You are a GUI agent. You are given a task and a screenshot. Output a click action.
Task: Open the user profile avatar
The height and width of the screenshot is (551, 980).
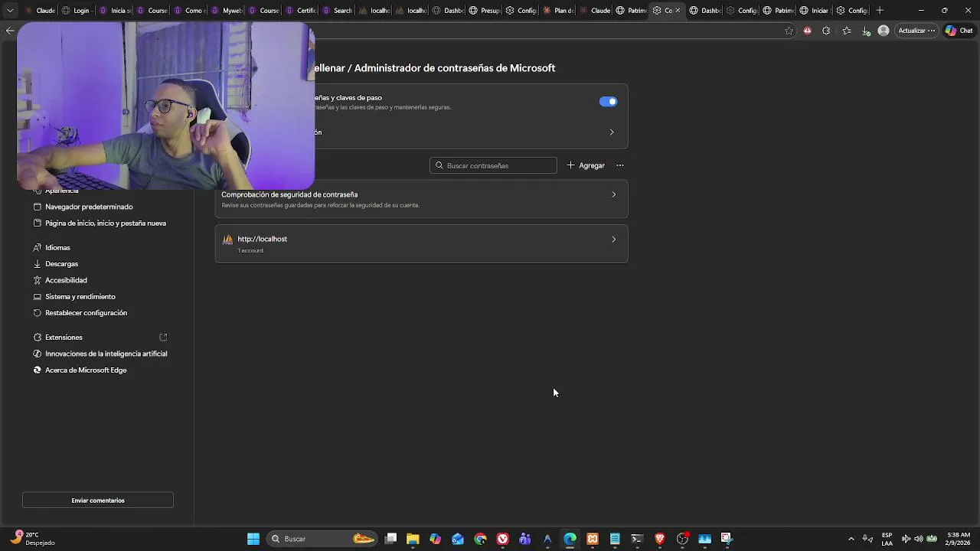[884, 31]
